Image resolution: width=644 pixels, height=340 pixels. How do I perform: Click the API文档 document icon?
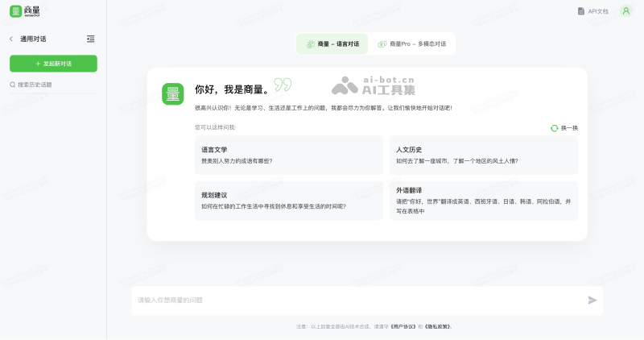coord(581,11)
